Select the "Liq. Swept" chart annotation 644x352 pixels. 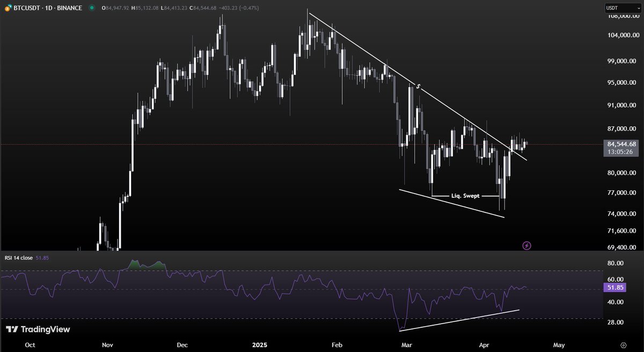coord(466,196)
